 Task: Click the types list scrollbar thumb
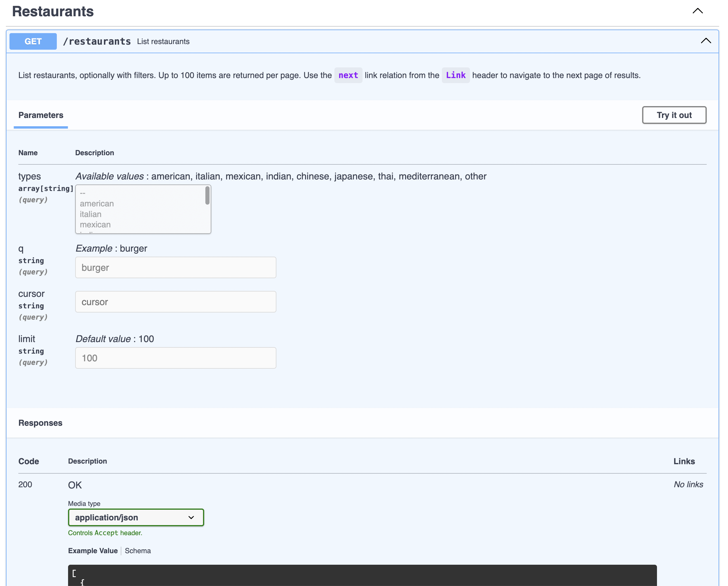tap(207, 195)
